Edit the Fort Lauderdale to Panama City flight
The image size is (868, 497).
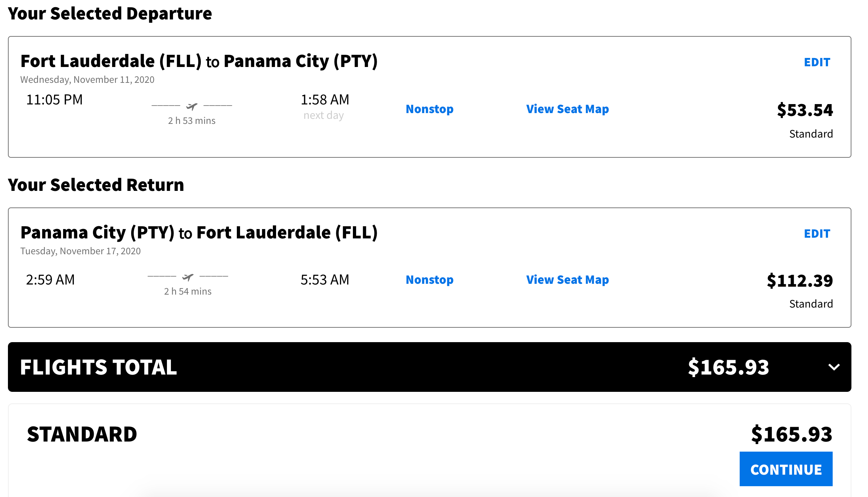click(x=817, y=62)
